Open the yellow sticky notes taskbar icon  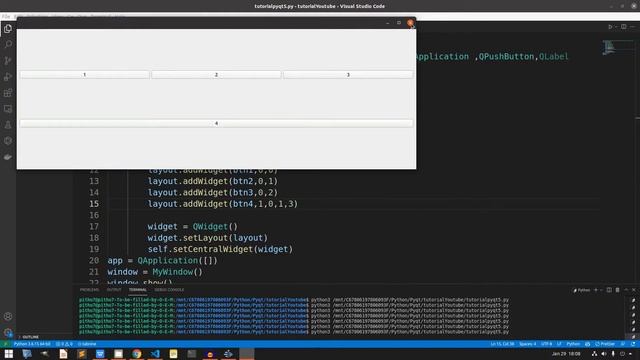(173, 354)
